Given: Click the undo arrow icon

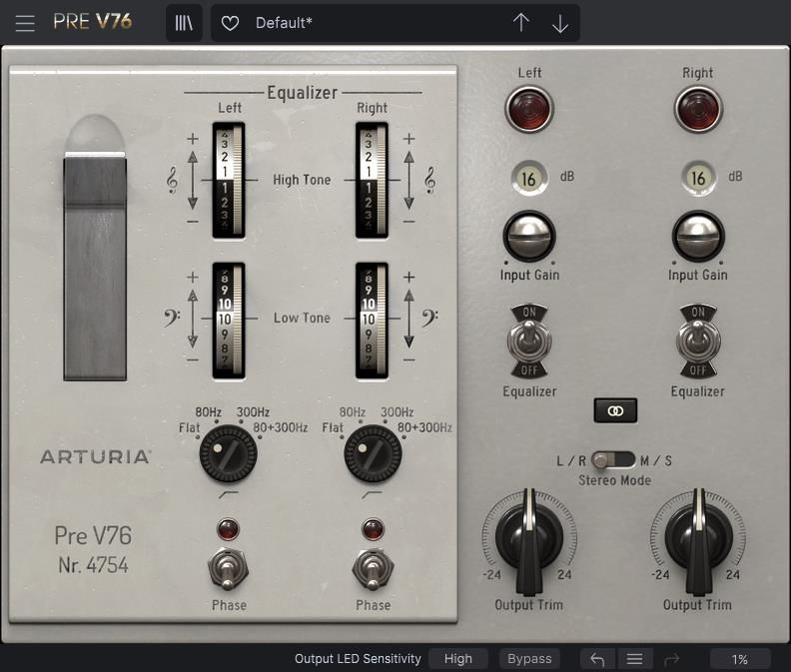Looking at the screenshot, I should [597, 659].
